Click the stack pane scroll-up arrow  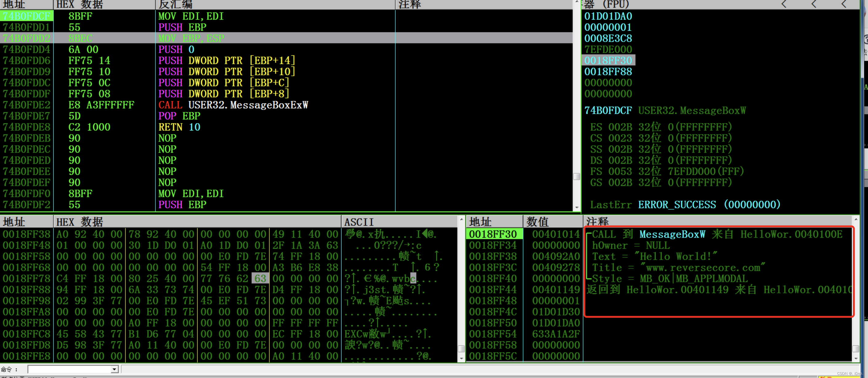coord(856,219)
